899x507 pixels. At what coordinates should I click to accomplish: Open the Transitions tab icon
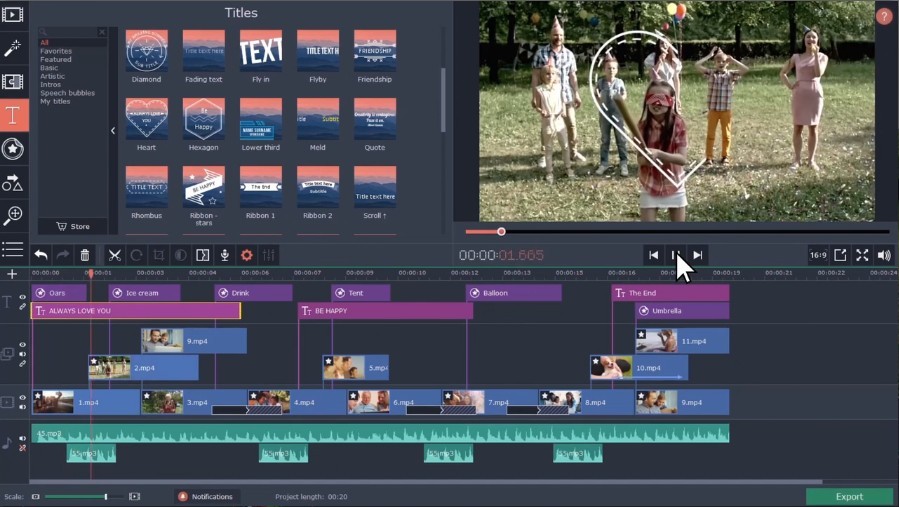(x=13, y=81)
